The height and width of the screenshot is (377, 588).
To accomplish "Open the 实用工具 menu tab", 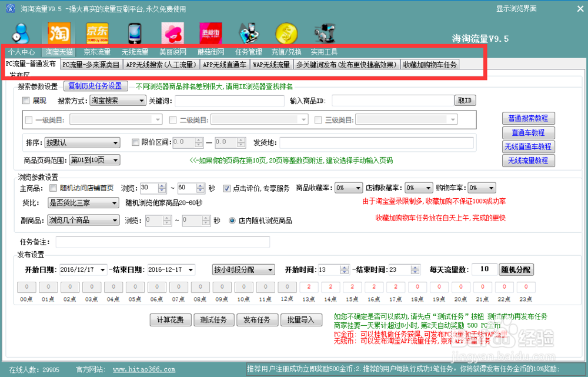I will pos(324,52).
